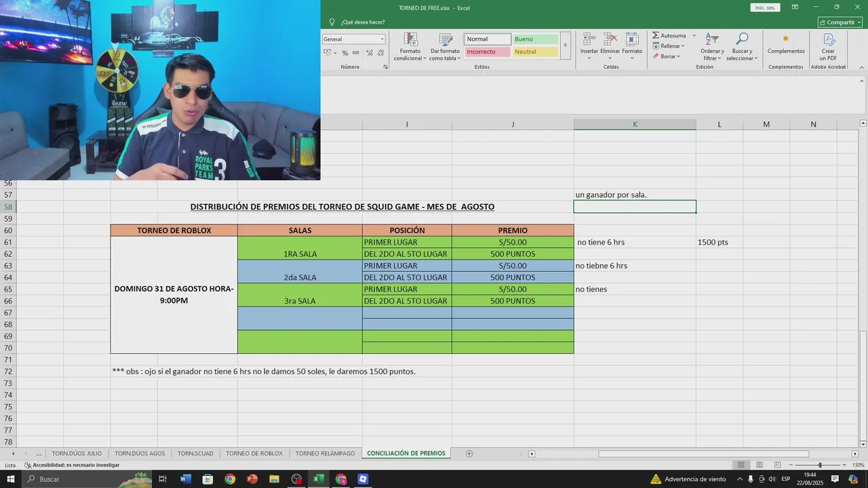Switch to Page Layout view icon
The width and height of the screenshot is (868, 488).
759,465
